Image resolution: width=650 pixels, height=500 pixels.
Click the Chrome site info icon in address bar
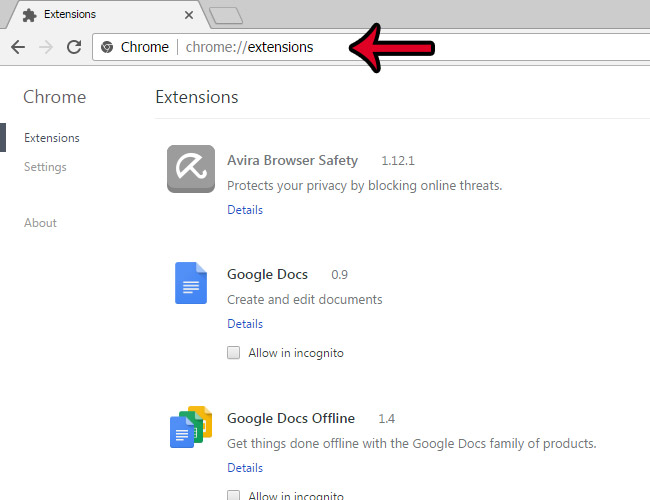coord(107,47)
